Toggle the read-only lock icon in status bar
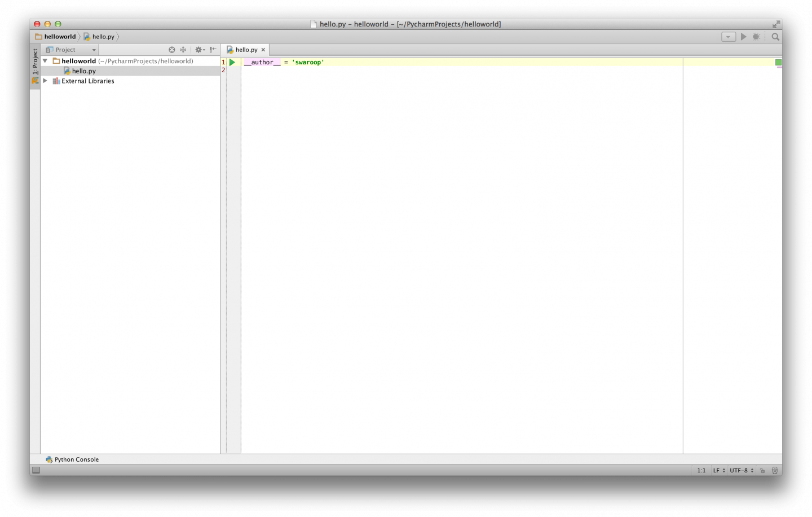Image resolution: width=812 pixels, height=517 pixels. (x=762, y=470)
